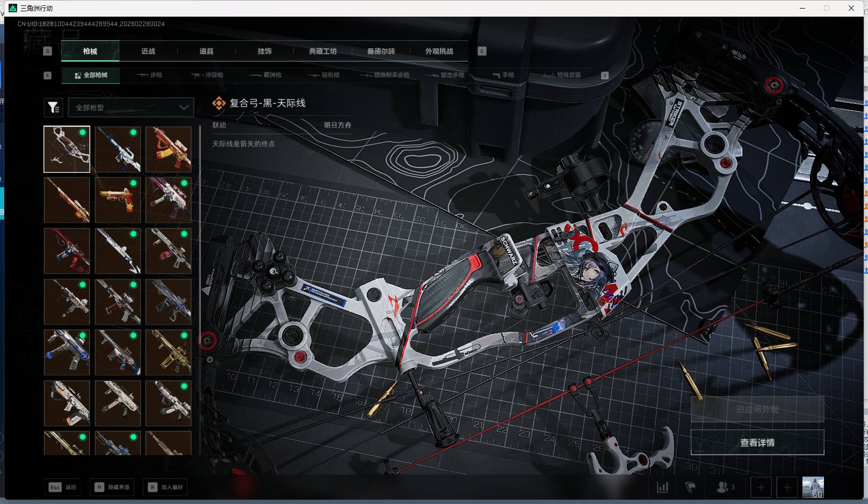
Task: Click the player avatar in bottom corner
Action: pyautogui.click(x=813, y=487)
